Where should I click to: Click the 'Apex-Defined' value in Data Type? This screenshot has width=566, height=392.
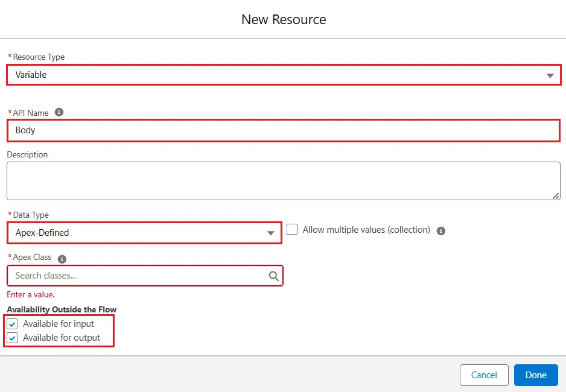42,233
